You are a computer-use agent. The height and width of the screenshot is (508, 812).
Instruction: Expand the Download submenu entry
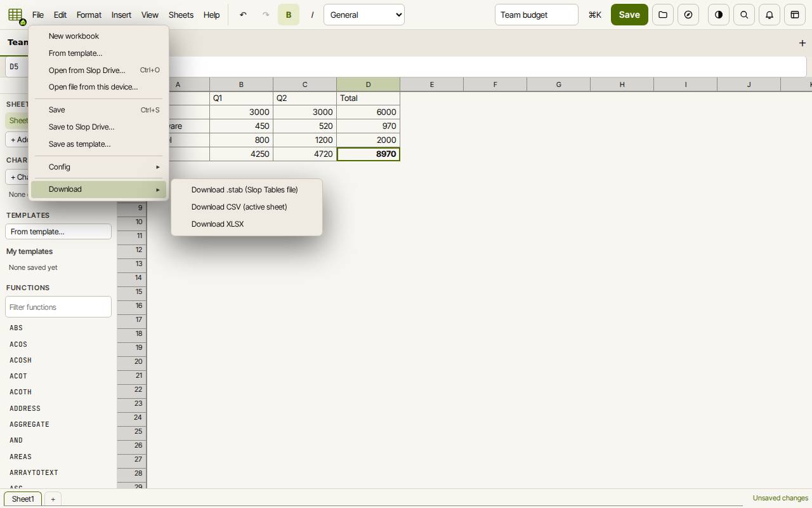point(98,189)
